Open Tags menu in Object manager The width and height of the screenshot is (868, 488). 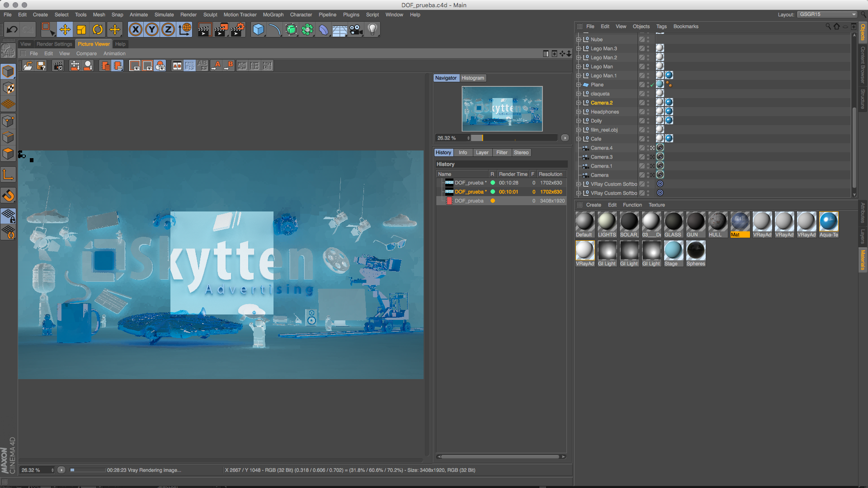(661, 26)
